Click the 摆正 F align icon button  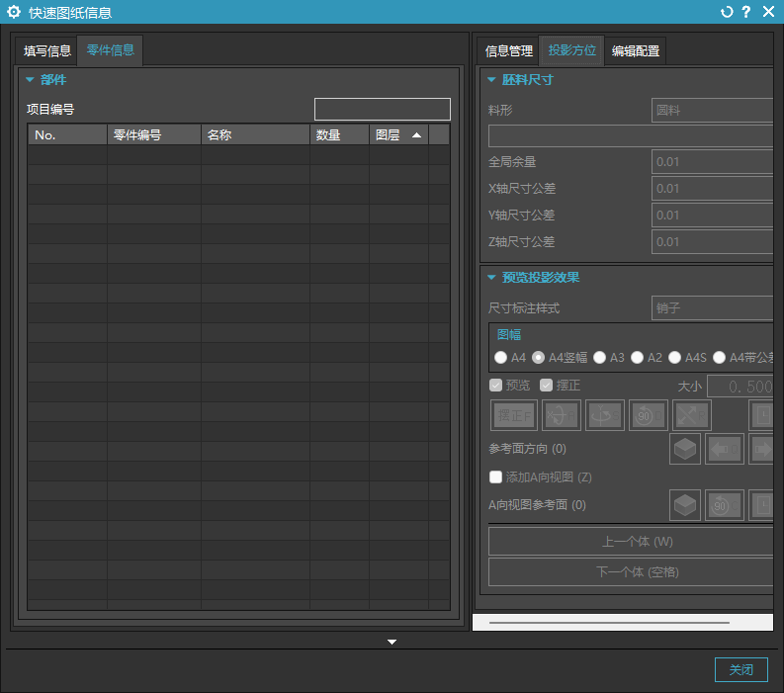512,415
